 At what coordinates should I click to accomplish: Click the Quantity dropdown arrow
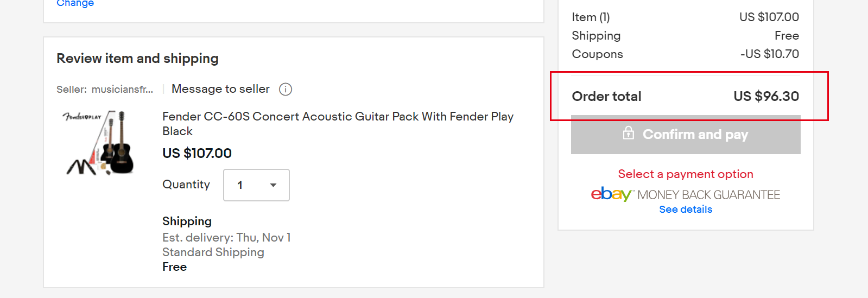[x=273, y=185]
